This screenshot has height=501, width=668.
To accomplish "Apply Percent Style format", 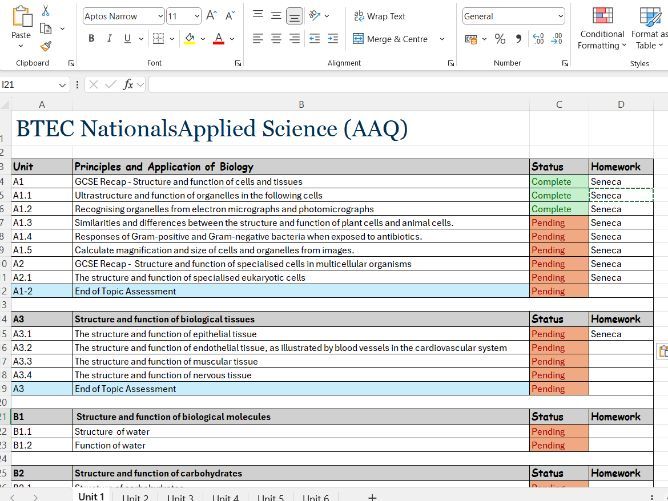I will (x=500, y=39).
